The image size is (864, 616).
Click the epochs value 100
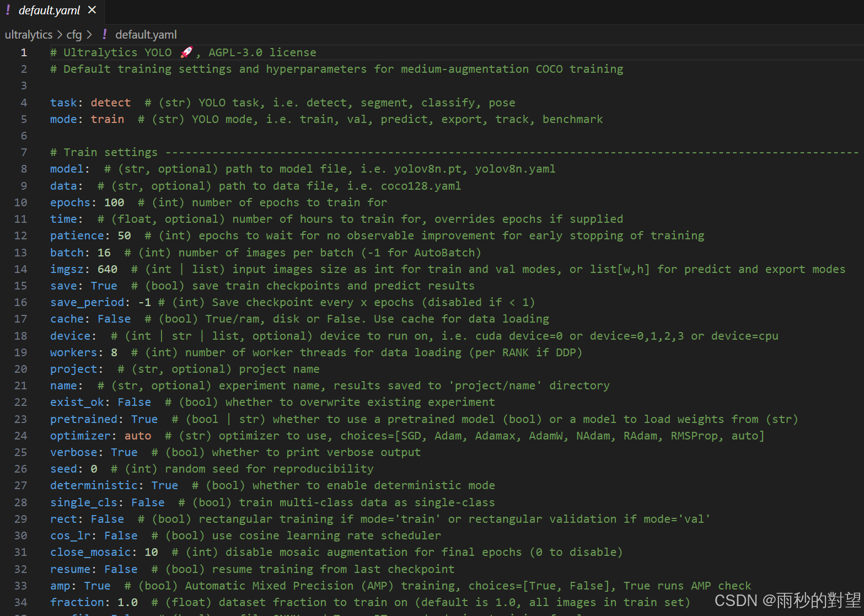coord(114,202)
